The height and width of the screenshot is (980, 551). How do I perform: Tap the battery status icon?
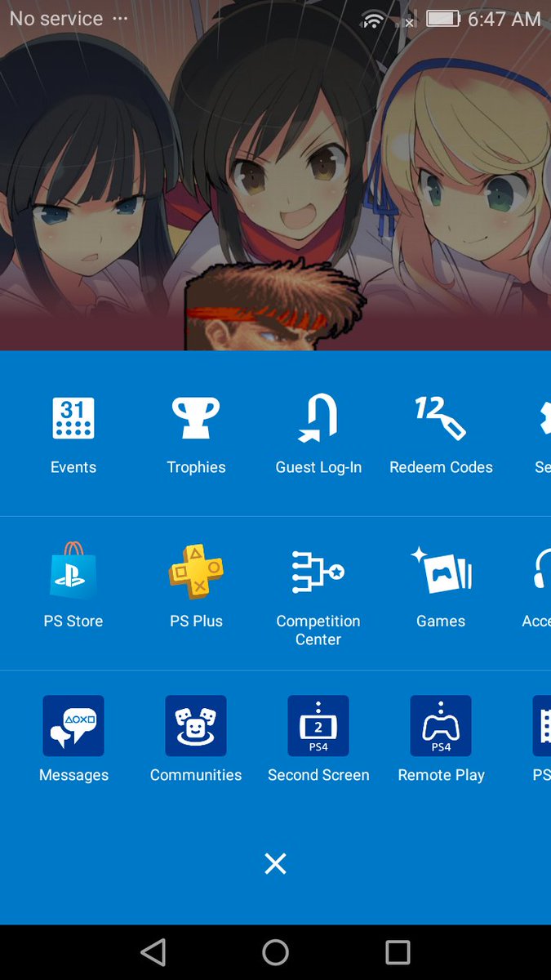444,19
